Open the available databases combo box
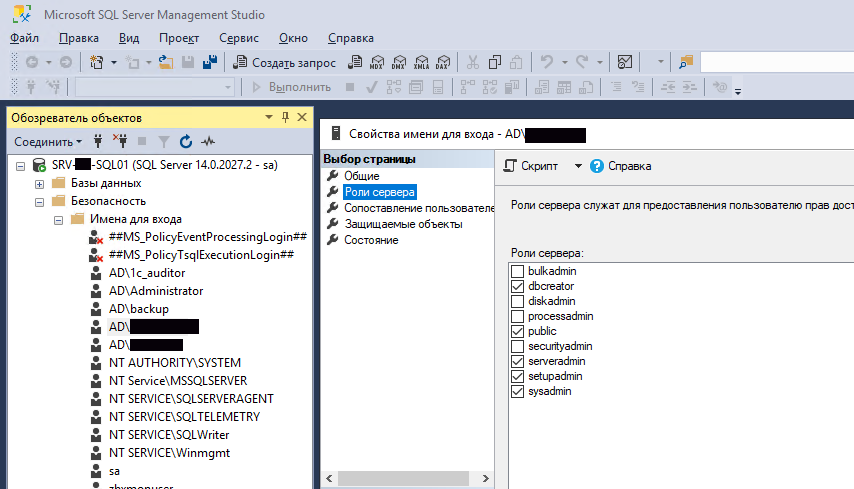Image resolution: width=854 pixels, height=489 pixels. [x=155, y=87]
